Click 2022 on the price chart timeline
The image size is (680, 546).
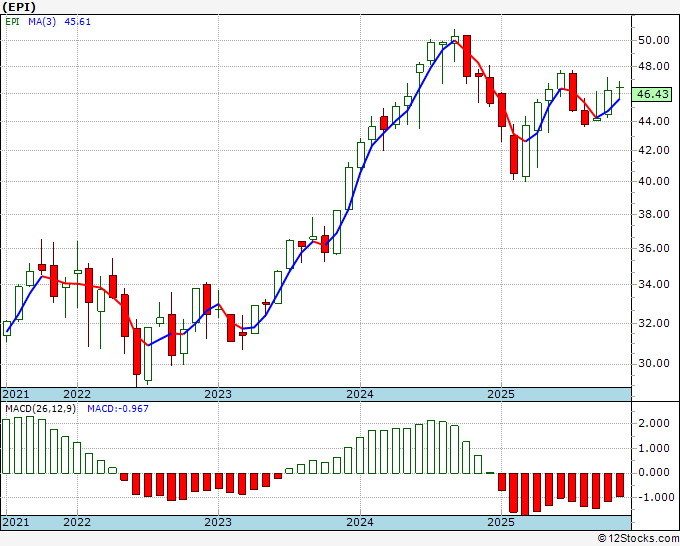pyautogui.click(x=77, y=394)
